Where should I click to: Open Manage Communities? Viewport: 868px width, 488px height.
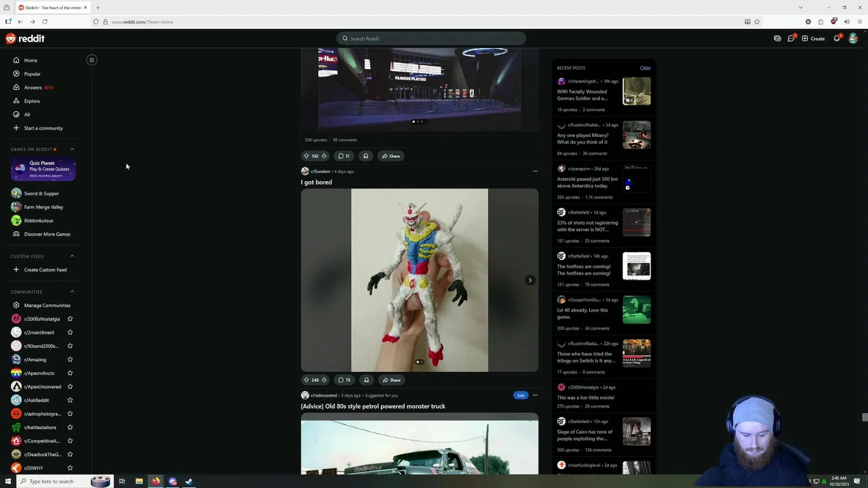[46, 305]
